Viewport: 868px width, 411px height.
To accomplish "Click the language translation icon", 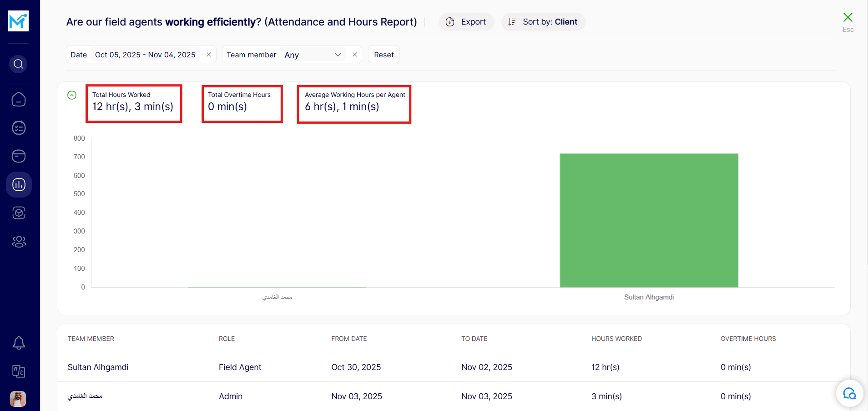I will (19, 371).
